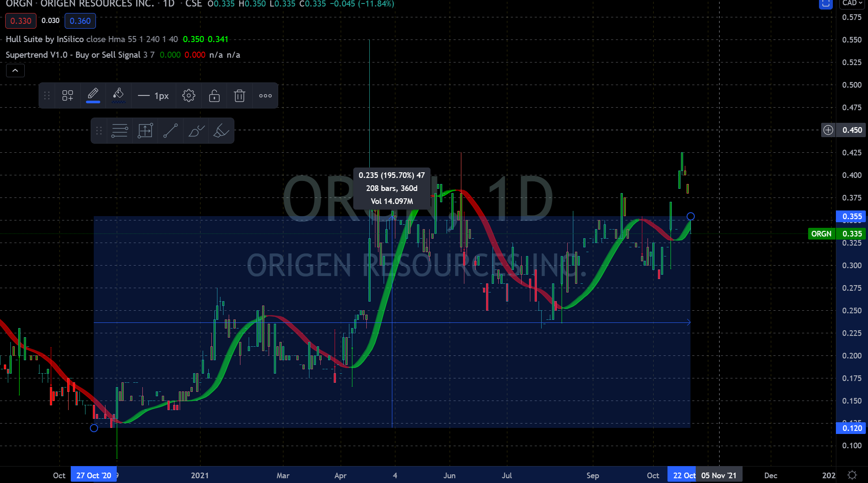The image size is (868, 483).
Task: Select the trend line tool
Action: point(170,131)
